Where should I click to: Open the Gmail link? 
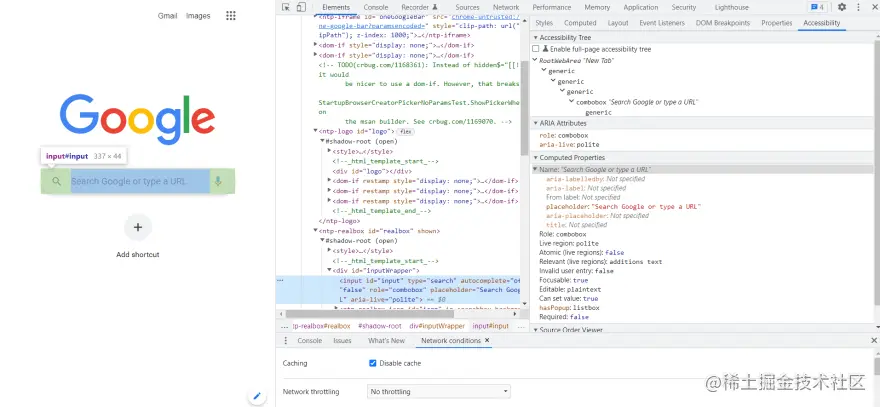point(167,16)
